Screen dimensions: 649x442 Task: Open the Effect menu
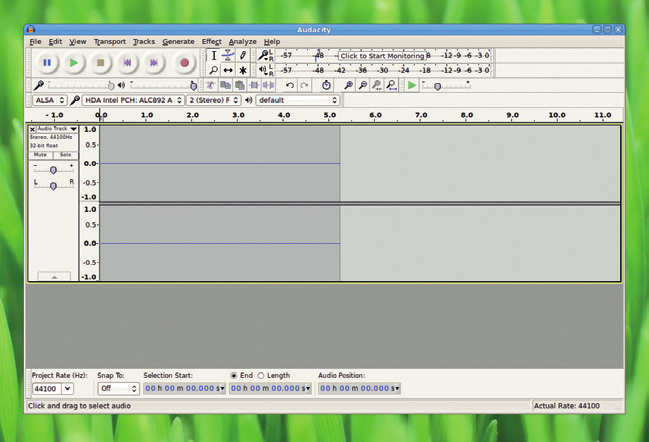tap(212, 41)
